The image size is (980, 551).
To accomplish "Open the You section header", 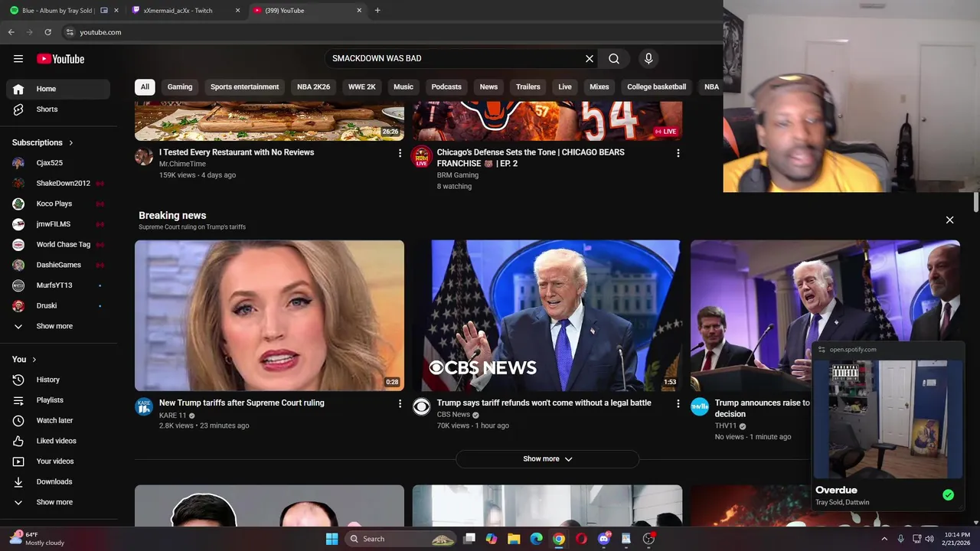I will (x=24, y=359).
